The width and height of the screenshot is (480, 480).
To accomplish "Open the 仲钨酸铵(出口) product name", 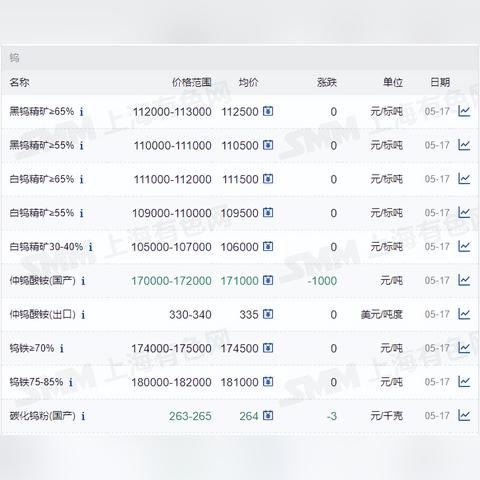I will pyautogui.click(x=42, y=314).
